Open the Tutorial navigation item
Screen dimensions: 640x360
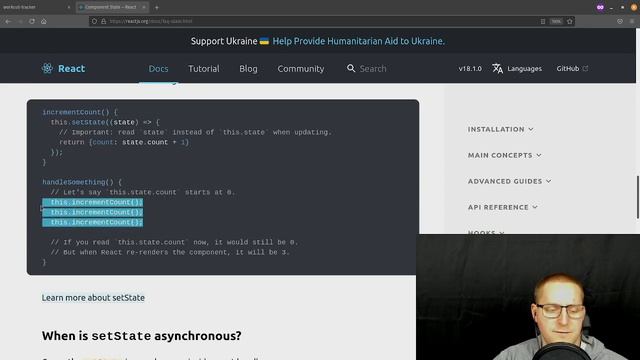tap(204, 69)
